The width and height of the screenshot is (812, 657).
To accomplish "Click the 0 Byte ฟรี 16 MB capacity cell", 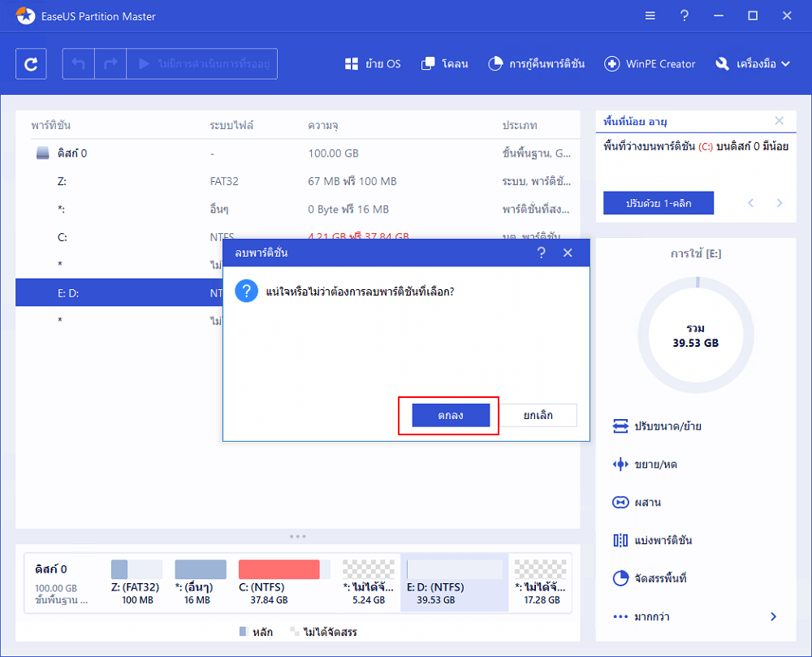I will coord(348,210).
